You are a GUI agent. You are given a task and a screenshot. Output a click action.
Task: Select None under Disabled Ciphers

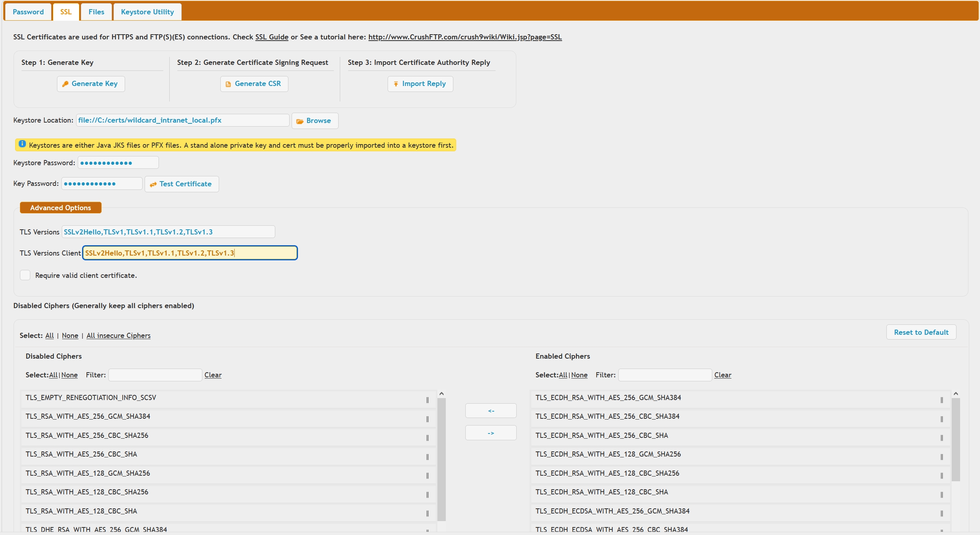pyautogui.click(x=69, y=375)
